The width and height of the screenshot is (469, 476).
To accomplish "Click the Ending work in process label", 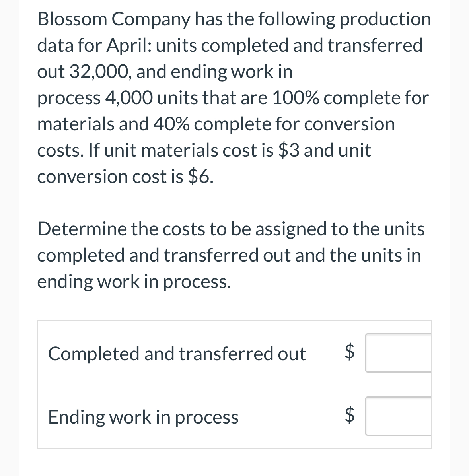I will [143, 417].
